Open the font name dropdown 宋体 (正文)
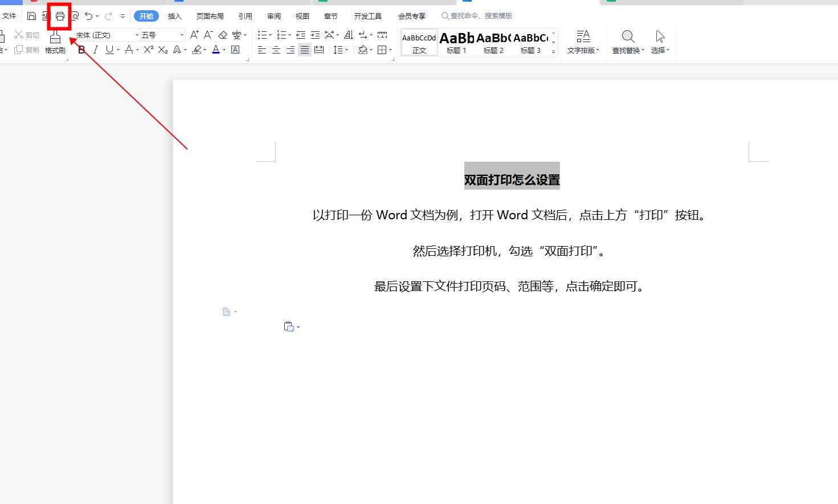Screen dimensions: 838x504 137,35
